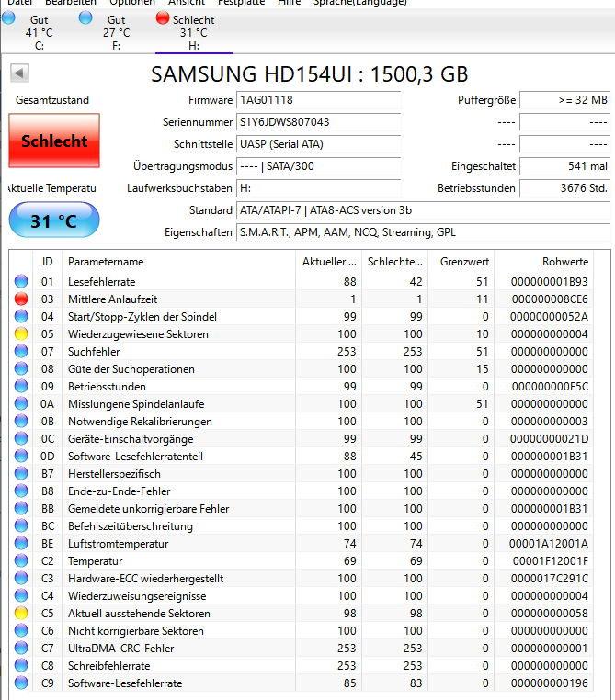Click the Eigenschaften field with S.M.A.R.T.
This screenshot has width=615, height=700.
(x=424, y=232)
